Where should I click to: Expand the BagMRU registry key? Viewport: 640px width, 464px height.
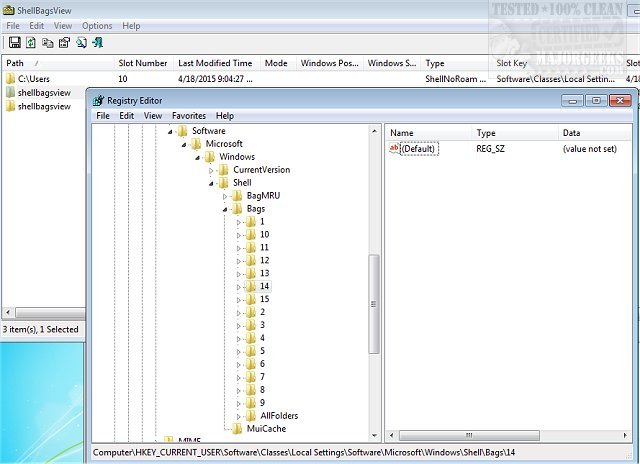pyautogui.click(x=225, y=196)
